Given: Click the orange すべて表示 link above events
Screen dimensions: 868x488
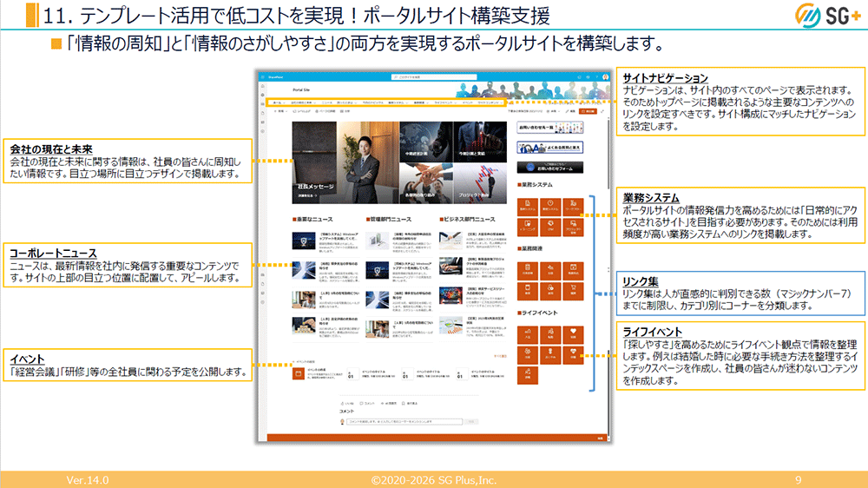Looking at the screenshot, I should point(500,356).
